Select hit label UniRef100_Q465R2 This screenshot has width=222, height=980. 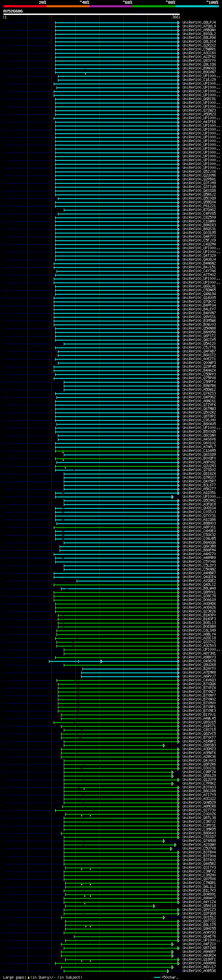[199, 864]
